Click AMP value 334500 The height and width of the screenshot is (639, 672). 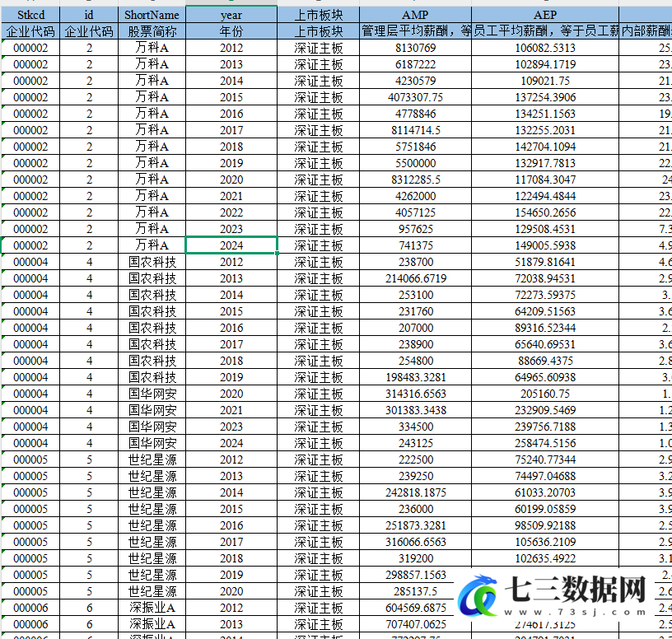pyautogui.click(x=415, y=427)
